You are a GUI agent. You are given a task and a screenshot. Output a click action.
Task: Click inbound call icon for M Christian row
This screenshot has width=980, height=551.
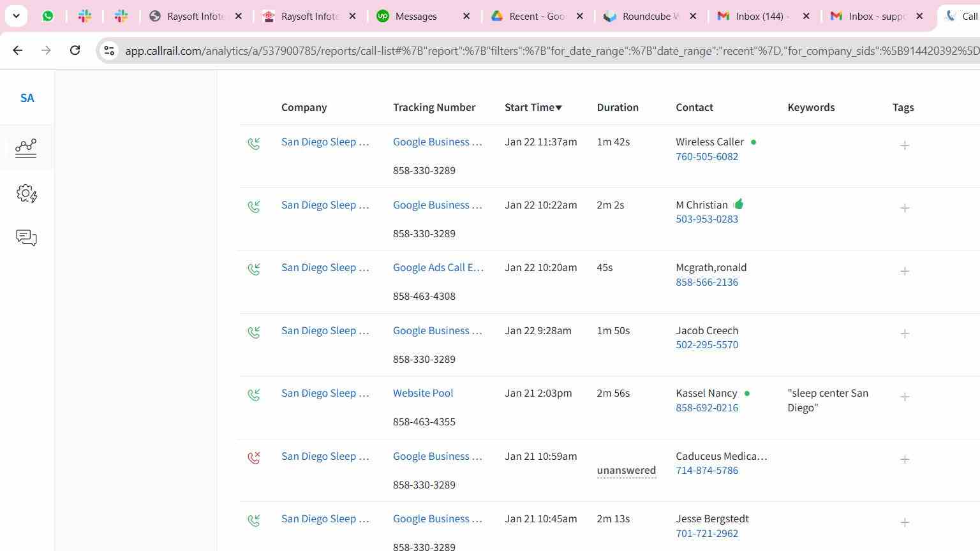(x=254, y=207)
